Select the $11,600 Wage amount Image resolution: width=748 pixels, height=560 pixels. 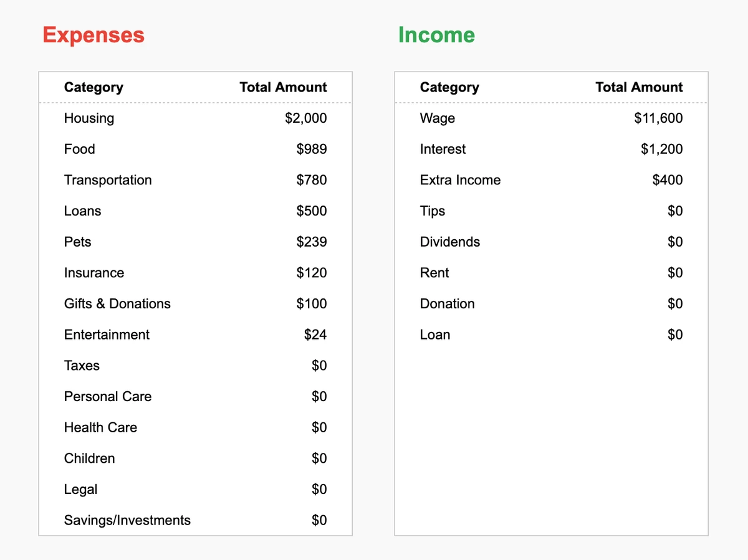click(x=658, y=118)
